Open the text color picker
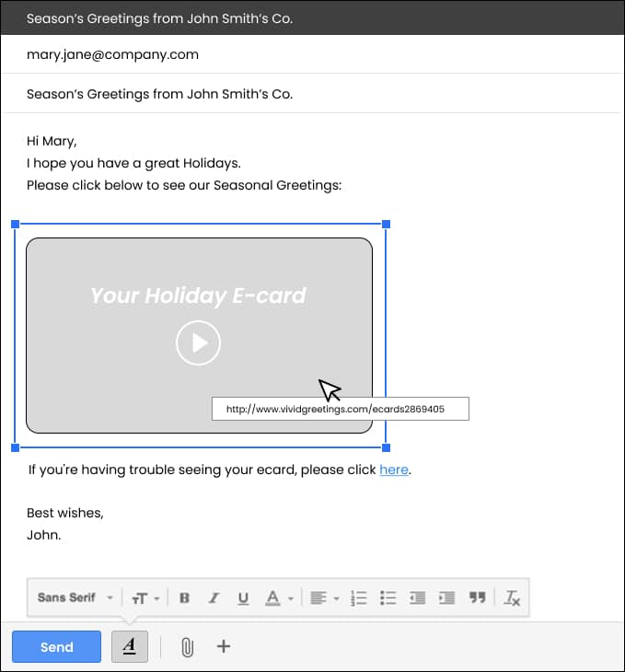Screen dimensions: 625x672 pyautogui.click(x=278, y=598)
